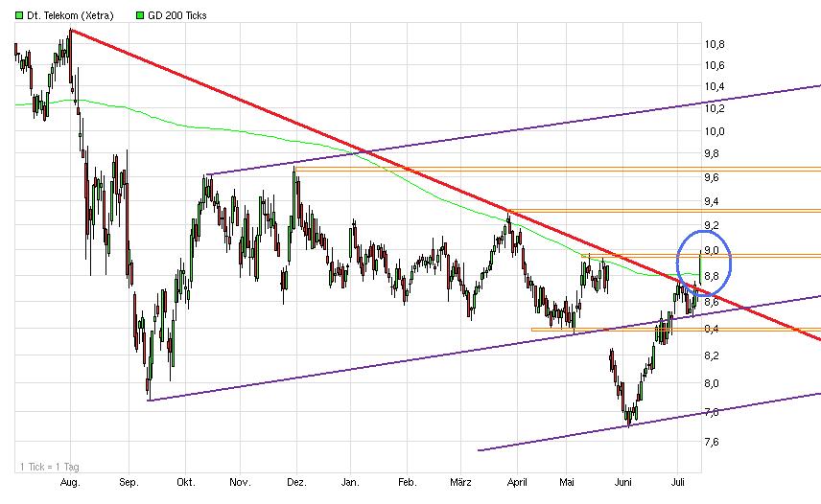Click the 'Dez.' month label
The height and width of the screenshot is (504, 821).
click(296, 483)
